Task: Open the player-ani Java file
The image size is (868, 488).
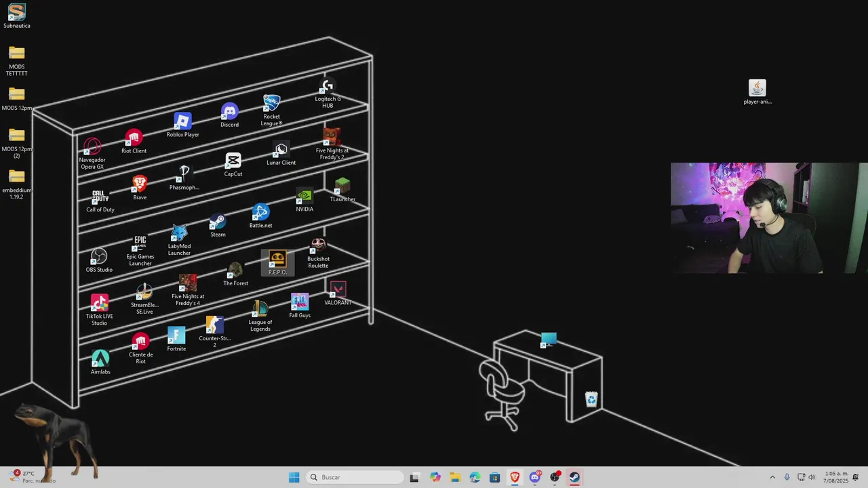Action: click(757, 92)
